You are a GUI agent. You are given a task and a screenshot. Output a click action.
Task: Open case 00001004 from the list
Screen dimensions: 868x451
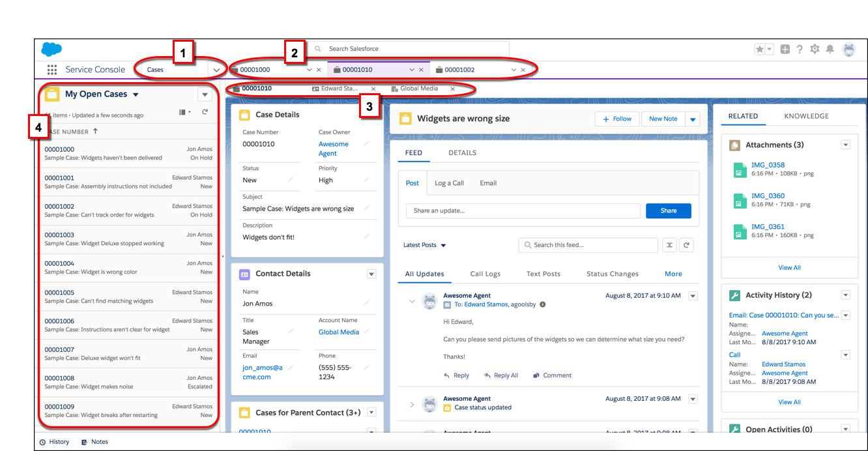point(59,264)
